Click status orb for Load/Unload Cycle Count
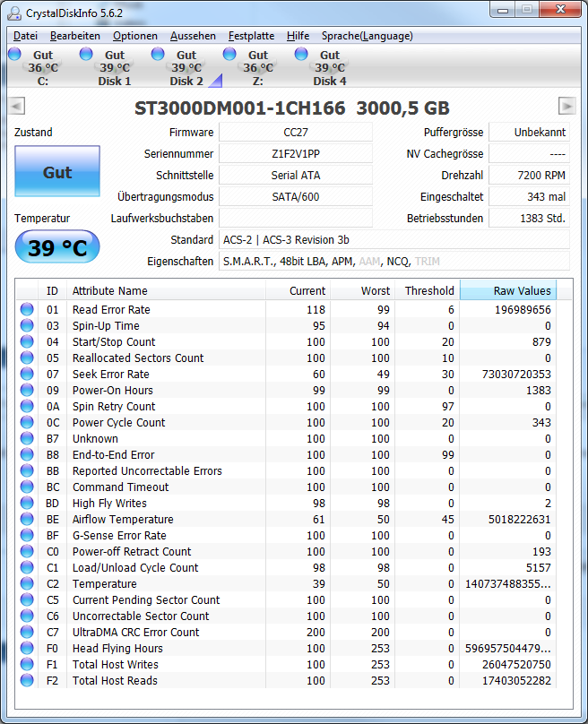Image resolution: width=588 pixels, height=724 pixels. [27, 567]
